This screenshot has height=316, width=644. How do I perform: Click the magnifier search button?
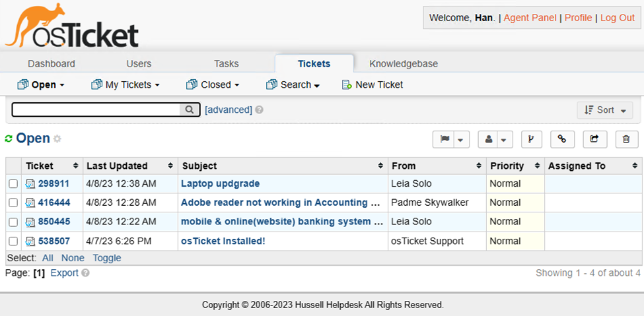click(190, 110)
